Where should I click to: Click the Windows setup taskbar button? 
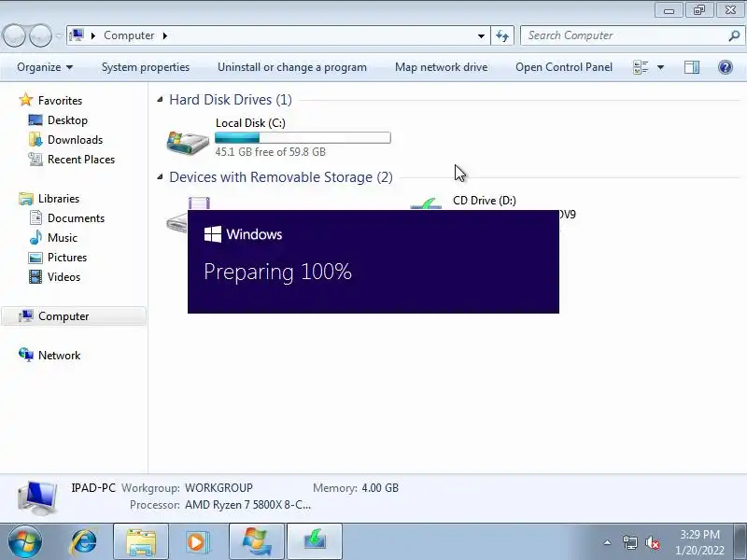coord(257,542)
